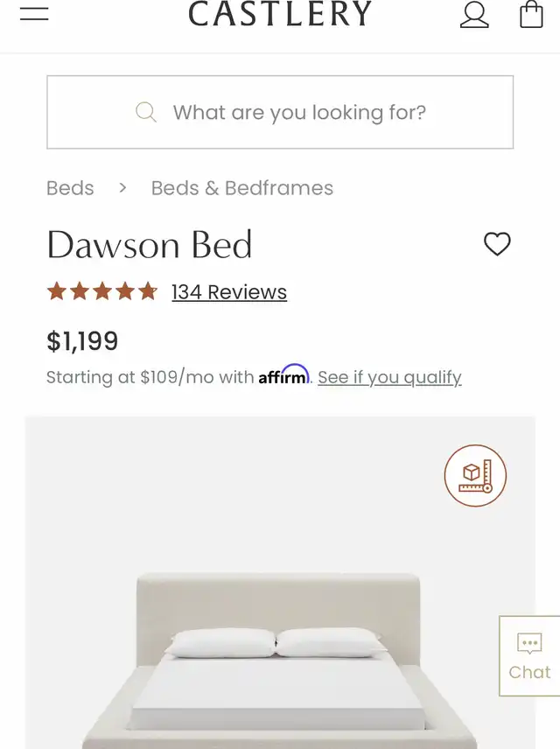560x749 pixels.
Task: Click the five-star rating
Action: tap(101, 291)
